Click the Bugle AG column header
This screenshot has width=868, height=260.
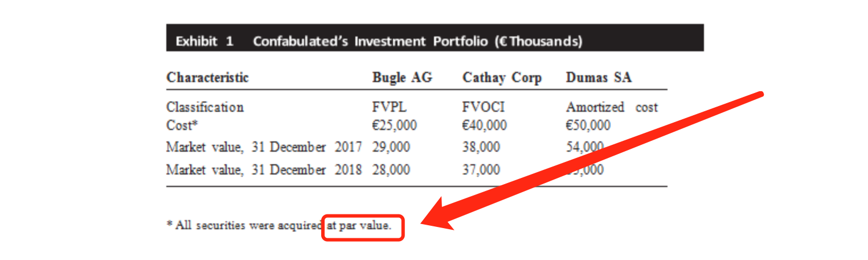(x=402, y=78)
